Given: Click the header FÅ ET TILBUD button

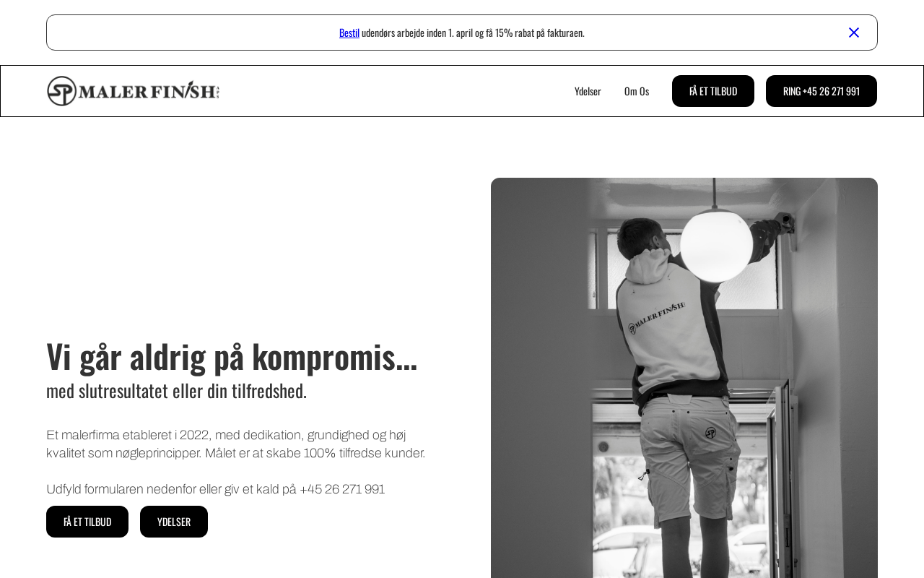Looking at the screenshot, I should tap(713, 91).
